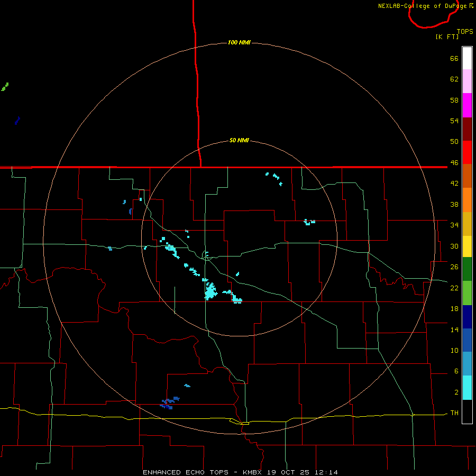Click the 30 legend value
Screen dimensions: 476x476
pyautogui.click(x=454, y=246)
